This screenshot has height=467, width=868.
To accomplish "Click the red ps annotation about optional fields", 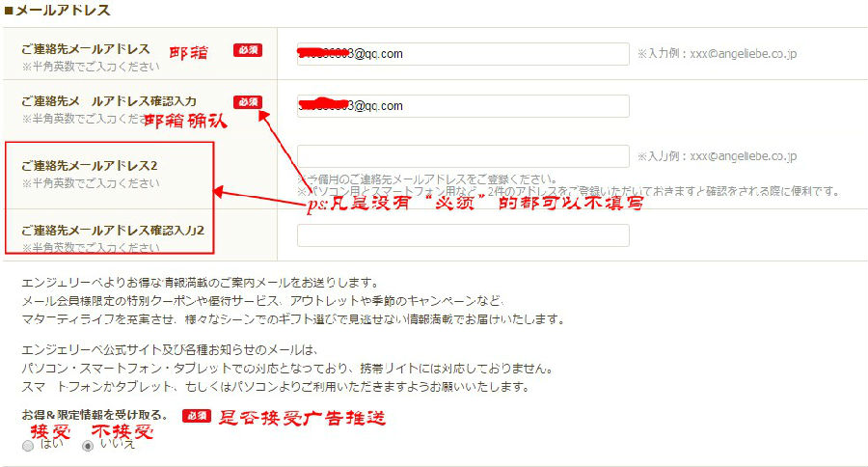I will (473, 204).
